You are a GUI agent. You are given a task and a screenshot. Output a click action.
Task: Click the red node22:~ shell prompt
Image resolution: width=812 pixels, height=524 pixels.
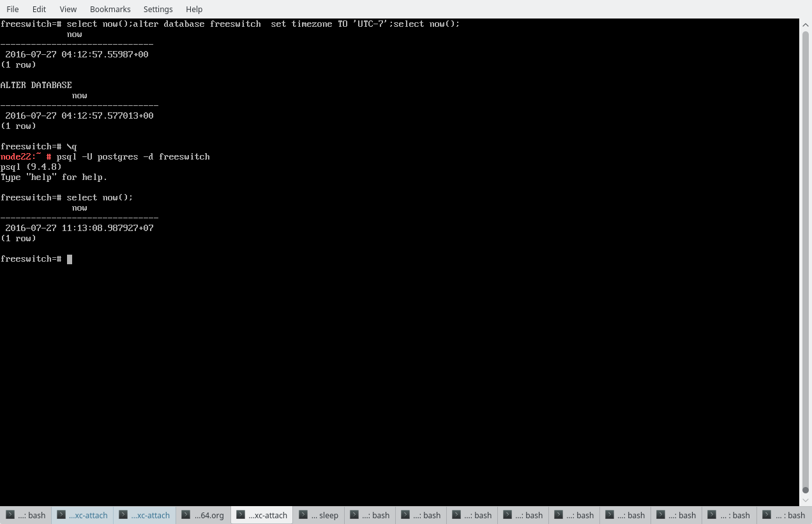point(26,156)
